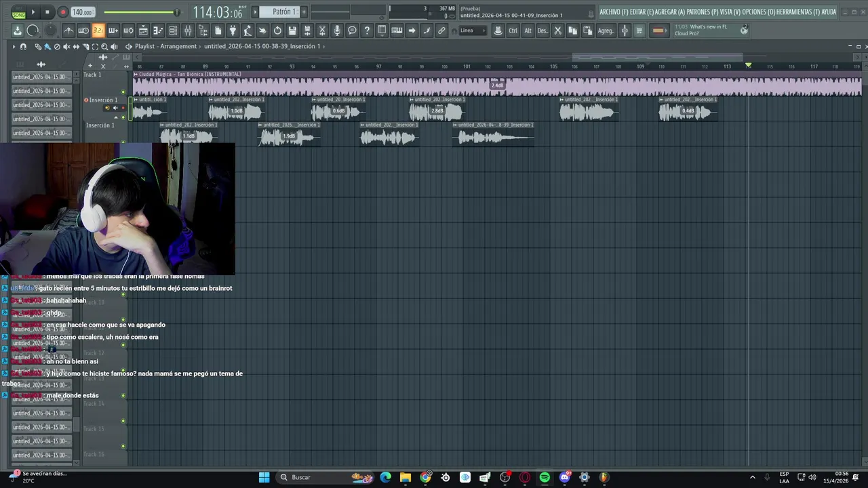The image size is (868, 488).
Task: Select the playlist Mute tool
Action: pos(66,46)
